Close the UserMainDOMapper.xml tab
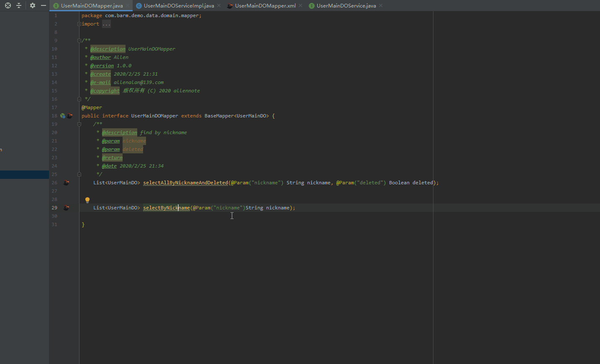This screenshot has width=600, height=364. (x=300, y=6)
